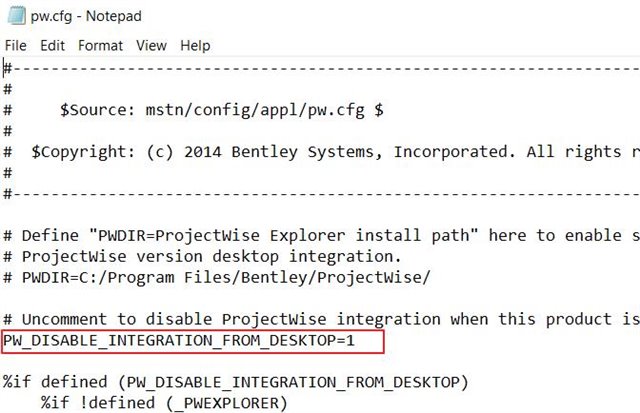Open the View menu
The width and height of the screenshot is (640, 413).
tap(151, 45)
